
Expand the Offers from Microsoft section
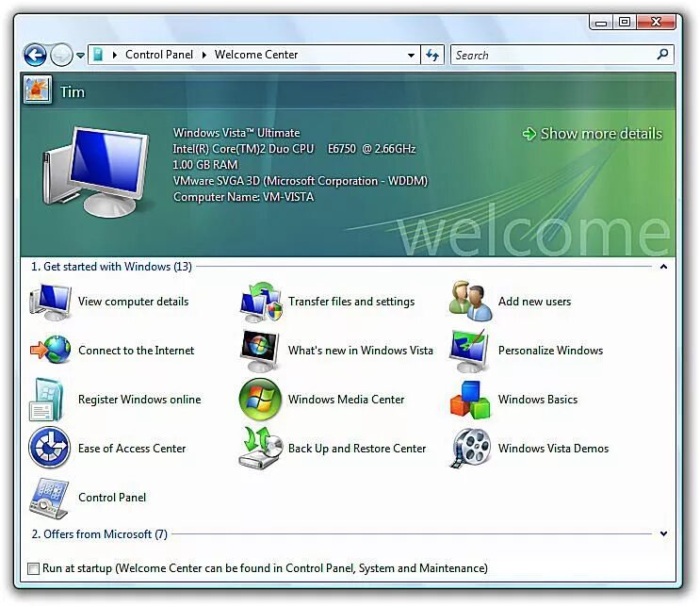(x=664, y=533)
